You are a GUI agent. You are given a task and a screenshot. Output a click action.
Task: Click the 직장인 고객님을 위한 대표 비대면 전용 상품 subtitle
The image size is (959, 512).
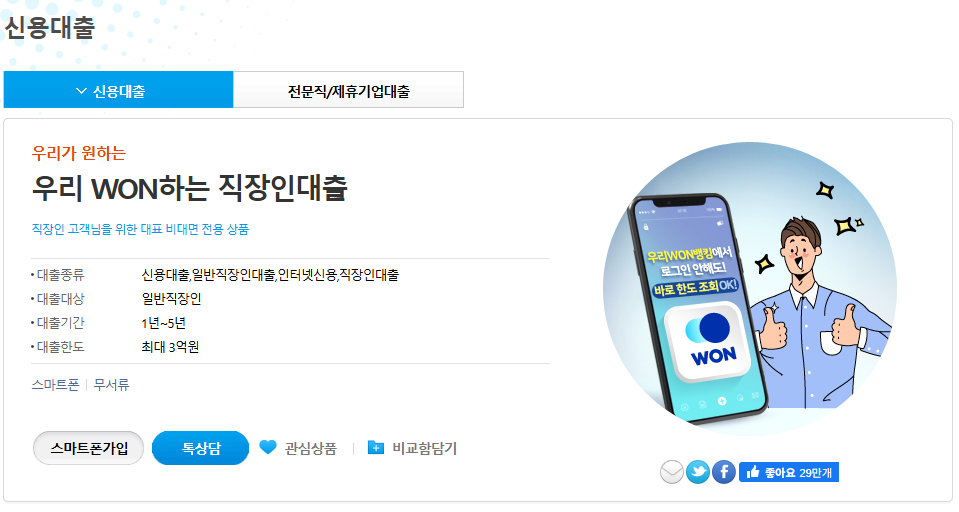coord(140,229)
